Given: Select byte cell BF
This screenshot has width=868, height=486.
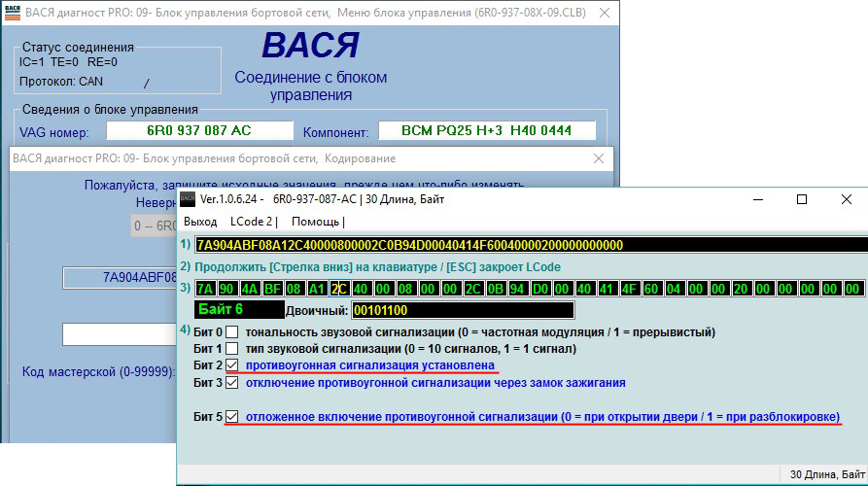Looking at the screenshot, I should (x=272, y=289).
